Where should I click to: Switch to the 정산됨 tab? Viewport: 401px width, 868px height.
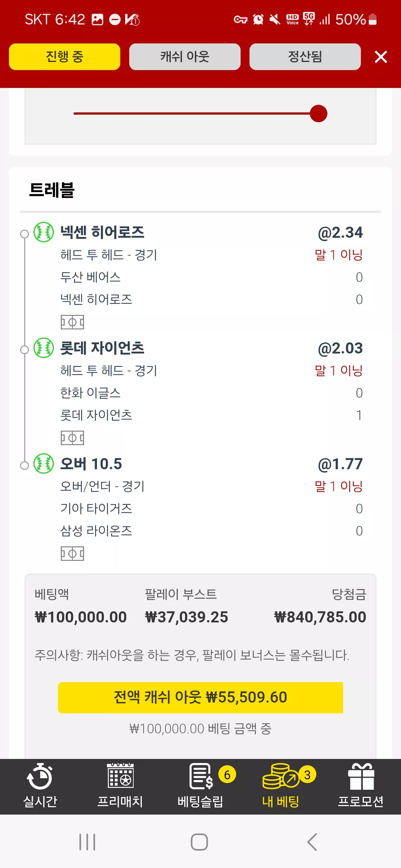[305, 57]
